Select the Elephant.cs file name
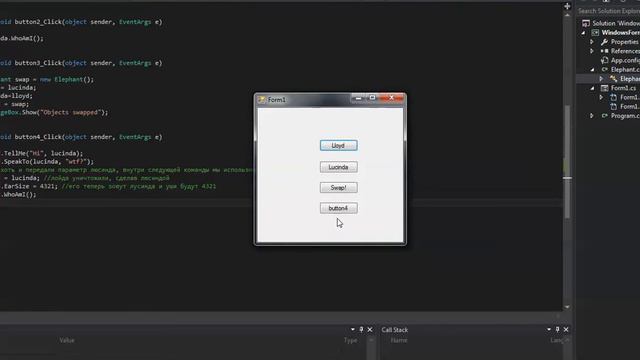 pos(625,70)
